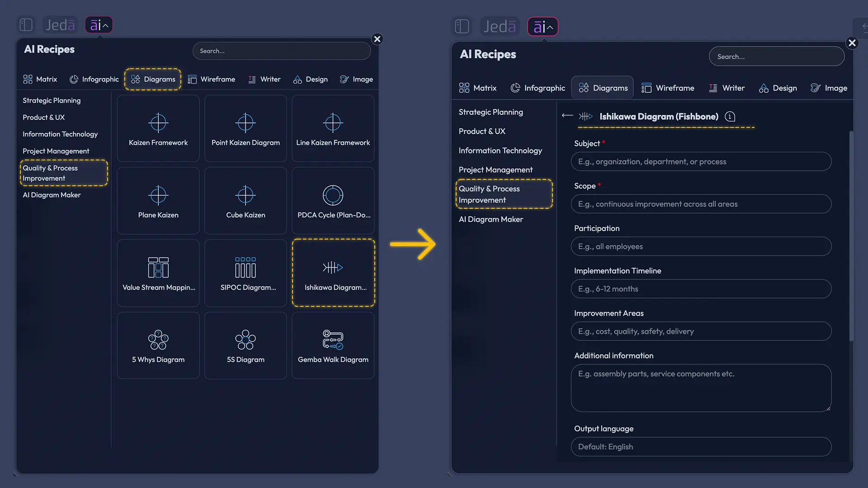
Task: Open Line Kaizen Framework card
Action: pos(333,128)
